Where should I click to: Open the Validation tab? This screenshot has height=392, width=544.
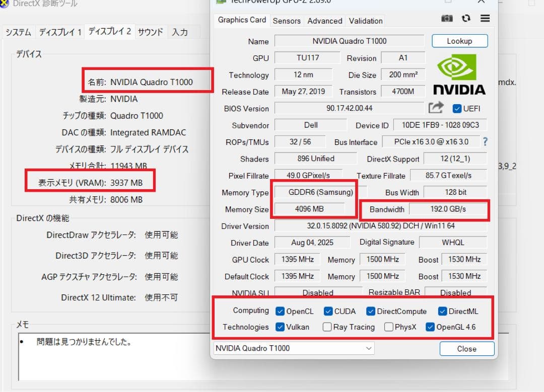pos(366,21)
